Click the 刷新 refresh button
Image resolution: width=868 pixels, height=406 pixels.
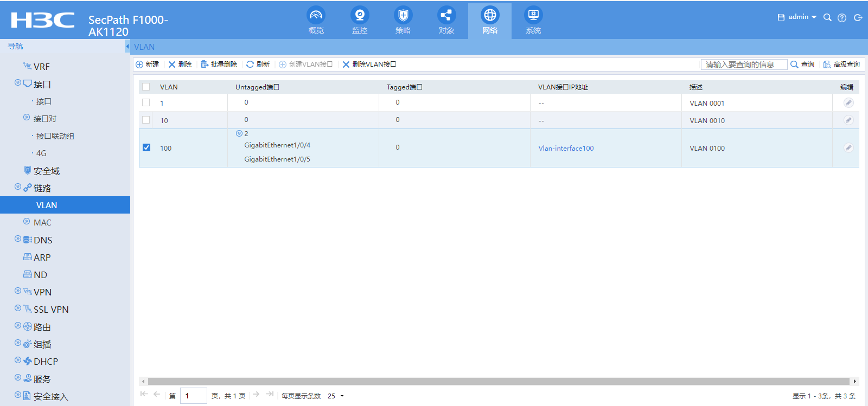click(x=258, y=65)
